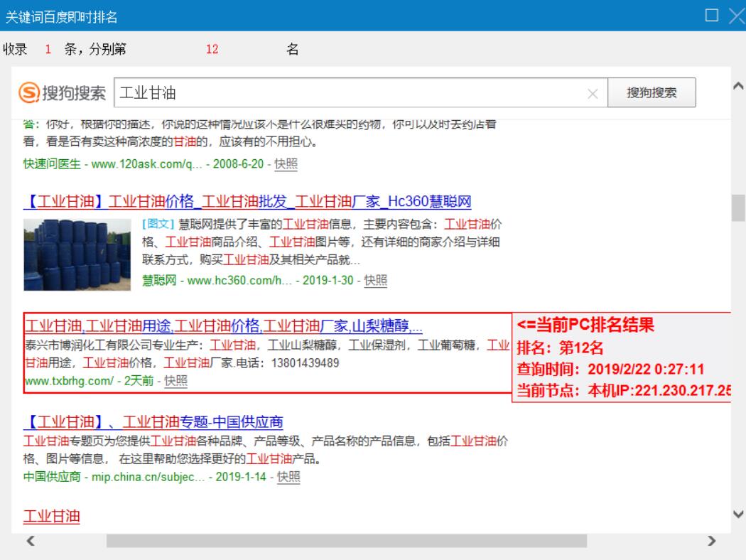The image size is (746, 560).
Task: Open the Hc360慧聪网 工业甘油 result title
Action: [247, 201]
